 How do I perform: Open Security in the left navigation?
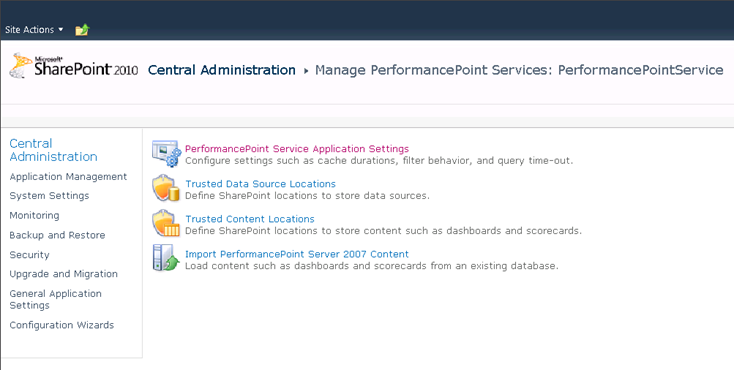click(x=29, y=255)
